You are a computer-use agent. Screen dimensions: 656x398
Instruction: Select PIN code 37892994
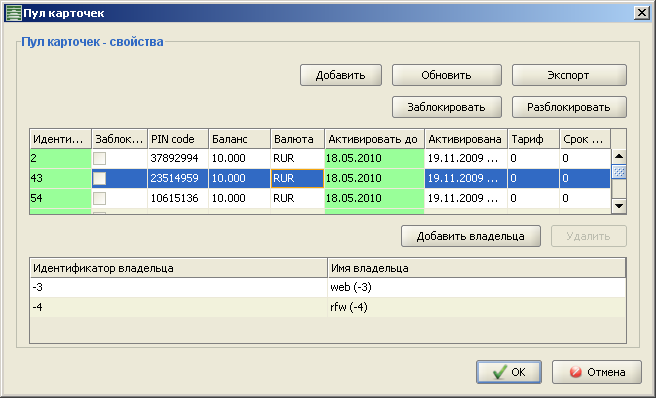(178, 159)
